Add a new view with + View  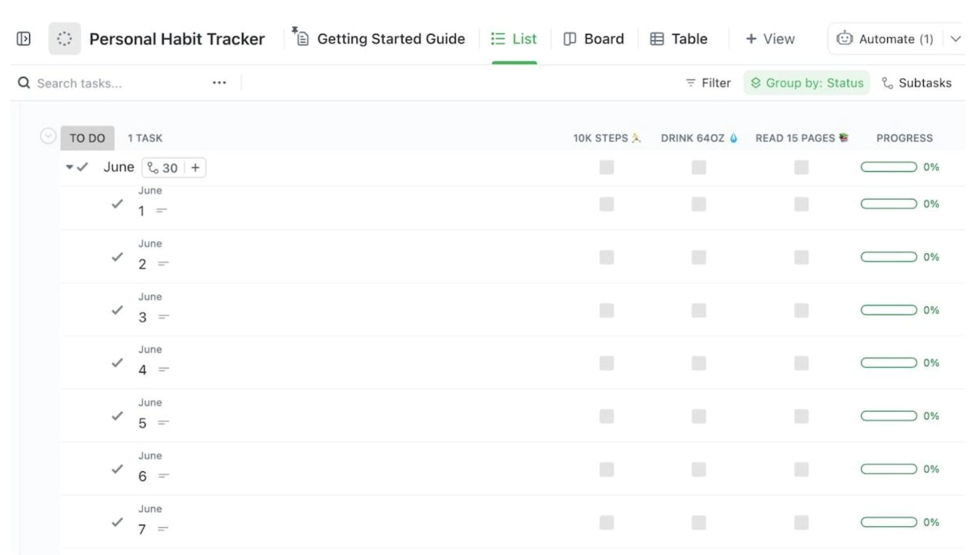click(770, 39)
